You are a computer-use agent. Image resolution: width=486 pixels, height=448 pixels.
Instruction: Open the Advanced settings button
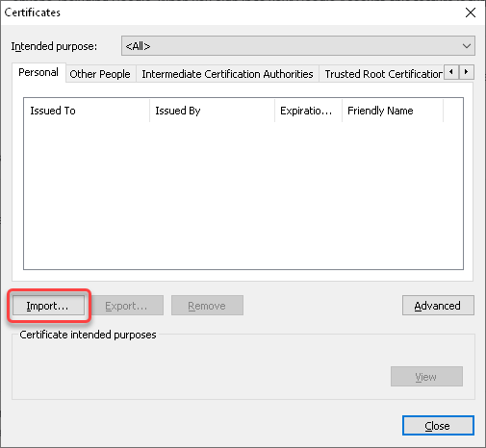pyautogui.click(x=438, y=306)
